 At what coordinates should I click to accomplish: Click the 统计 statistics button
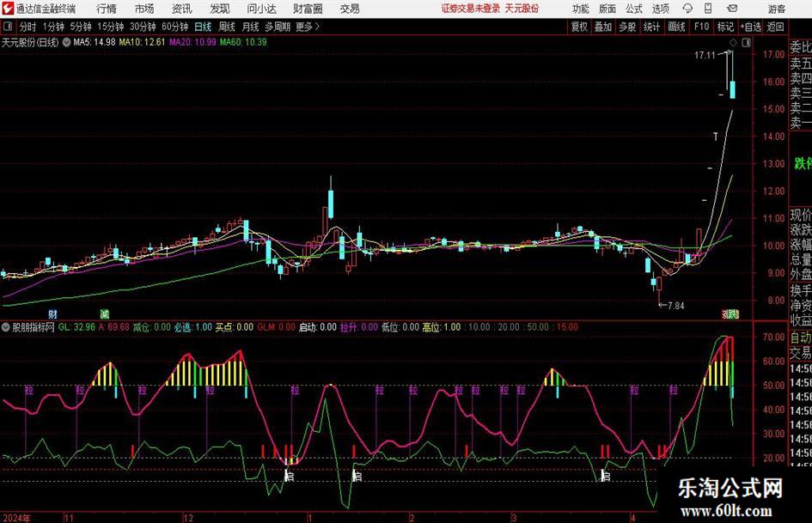click(x=651, y=27)
